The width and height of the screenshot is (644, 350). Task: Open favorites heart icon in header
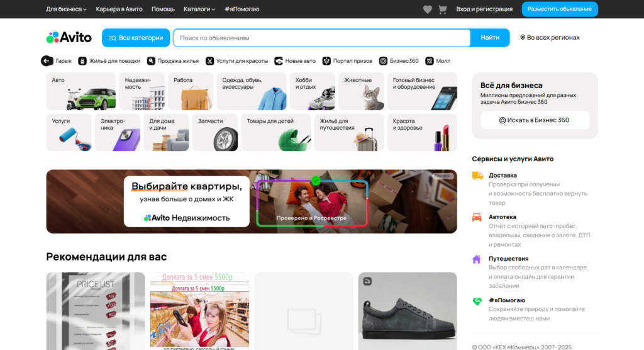tap(428, 9)
